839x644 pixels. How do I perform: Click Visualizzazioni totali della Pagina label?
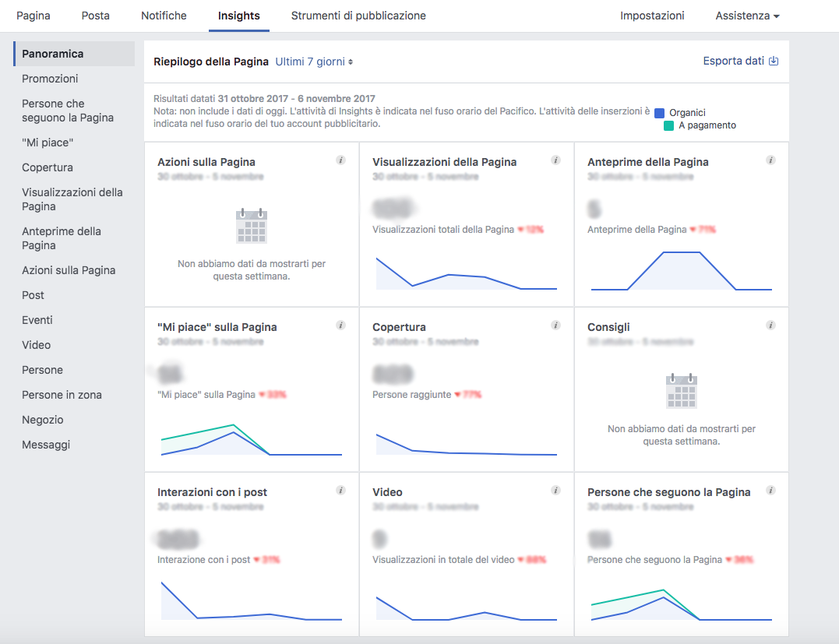tap(443, 230)
